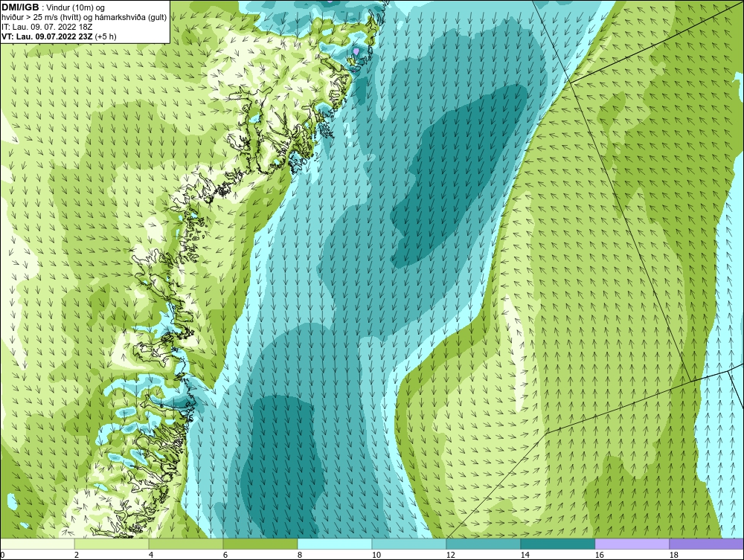Viewport: 744px width, 560px height.
Task: Click the 'VT: Lau. 09.07.2022 23Z' line
Action: 48,36
